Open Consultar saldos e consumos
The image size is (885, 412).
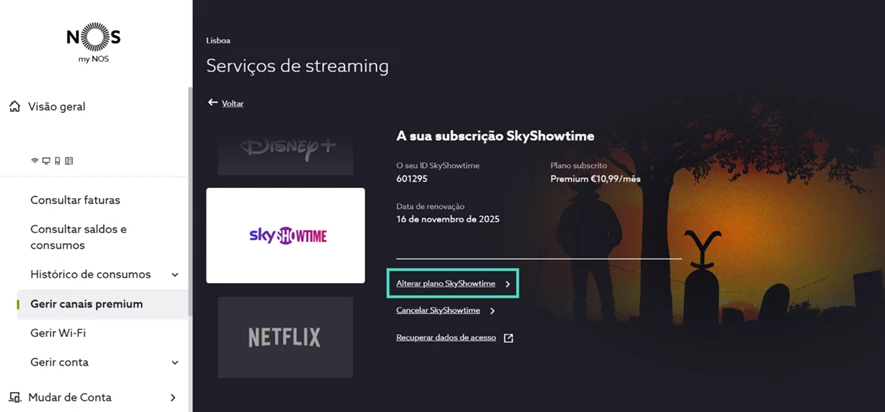pos(78,237)
